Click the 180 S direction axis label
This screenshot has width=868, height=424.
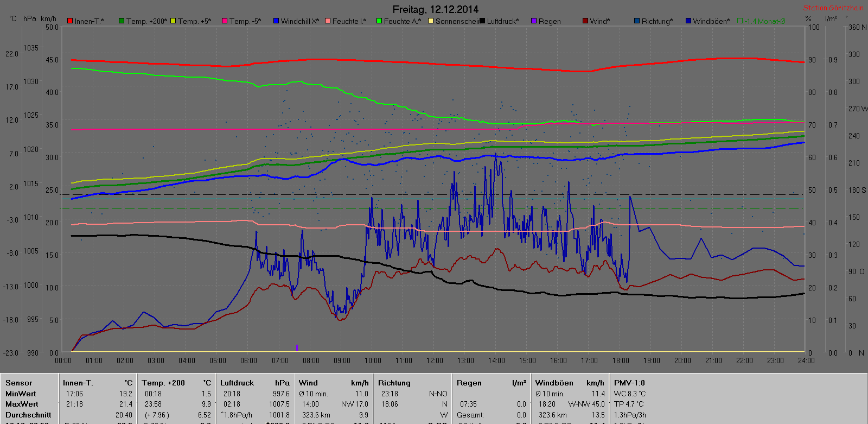click(857, 190)
